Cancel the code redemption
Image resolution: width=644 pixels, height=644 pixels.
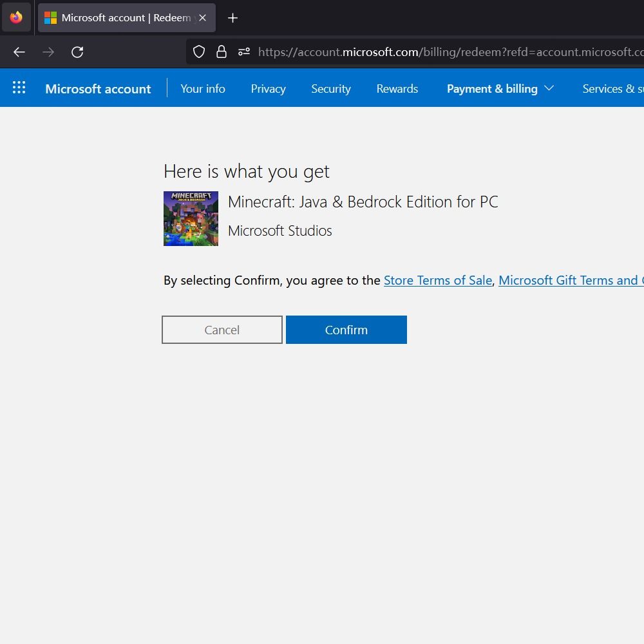coord(222,330)
